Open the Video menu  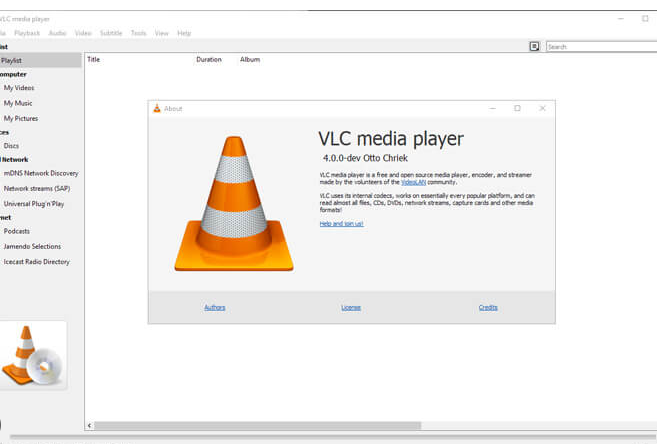point(83,33)
